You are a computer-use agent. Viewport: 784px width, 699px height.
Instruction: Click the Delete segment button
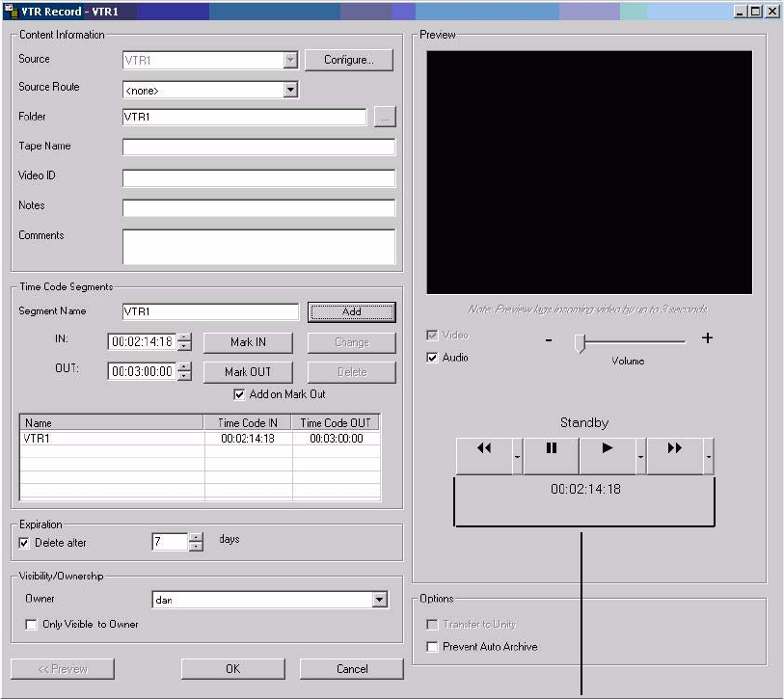pos(352,372)
